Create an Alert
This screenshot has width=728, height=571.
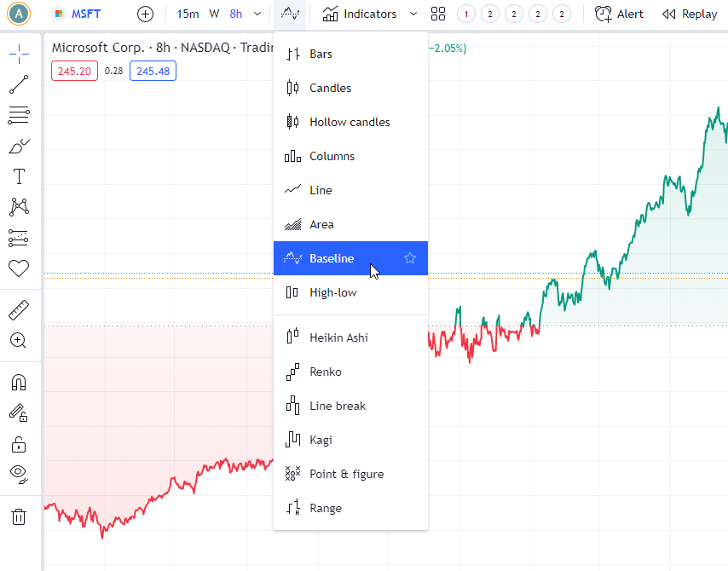pos(620,14)
